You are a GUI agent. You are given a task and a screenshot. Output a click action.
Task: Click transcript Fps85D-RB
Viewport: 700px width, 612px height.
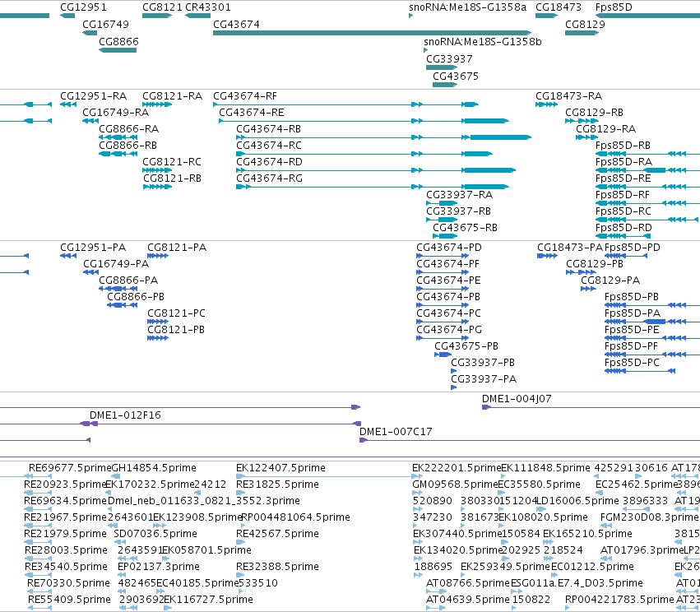tap(623, 146)
